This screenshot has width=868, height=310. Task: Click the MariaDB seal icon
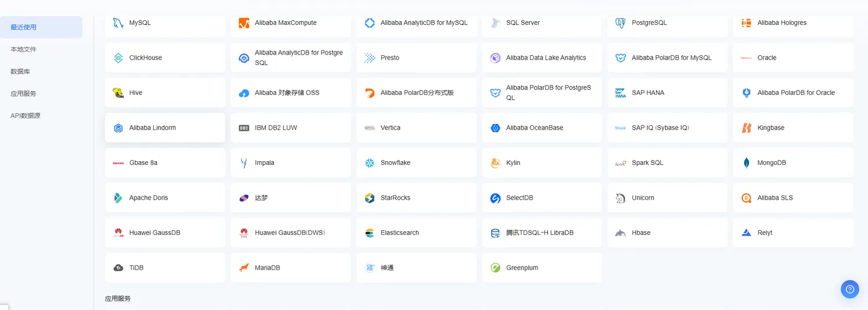tap(244, 268)
